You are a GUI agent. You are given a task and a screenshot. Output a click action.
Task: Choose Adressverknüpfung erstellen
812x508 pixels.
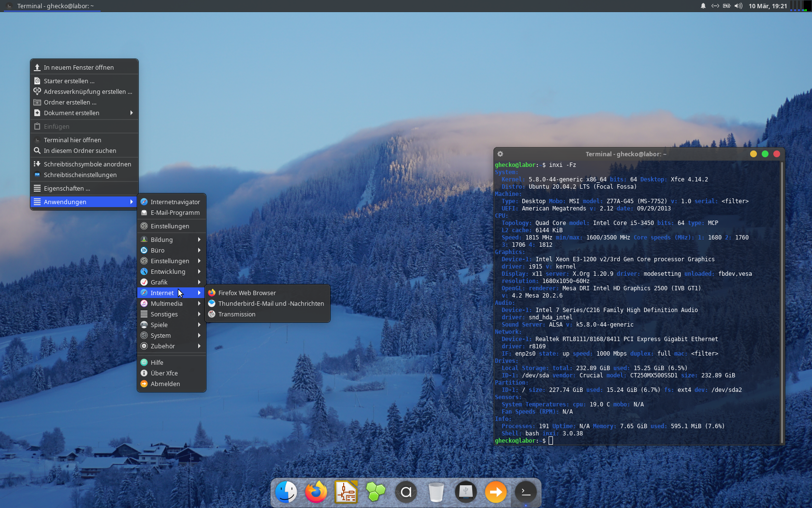click(x=85, y=91)
